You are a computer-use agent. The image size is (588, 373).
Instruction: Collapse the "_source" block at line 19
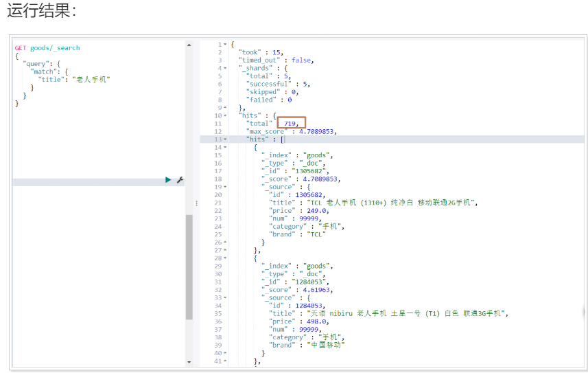click(x=225, y=187)
